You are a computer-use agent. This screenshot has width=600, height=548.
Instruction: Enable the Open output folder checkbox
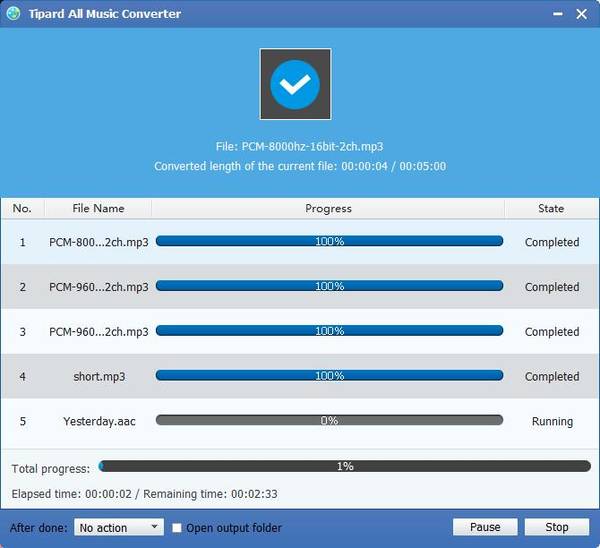point(177,528)
